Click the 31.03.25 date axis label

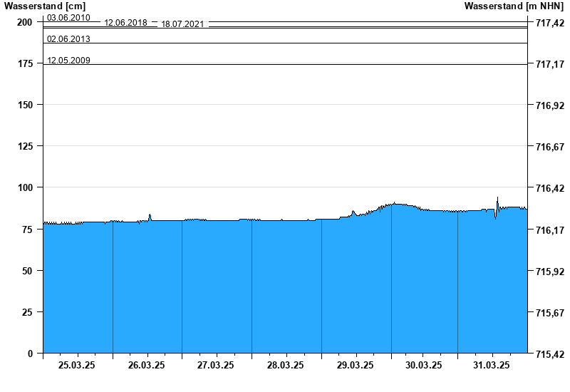[x=492, y=365]
